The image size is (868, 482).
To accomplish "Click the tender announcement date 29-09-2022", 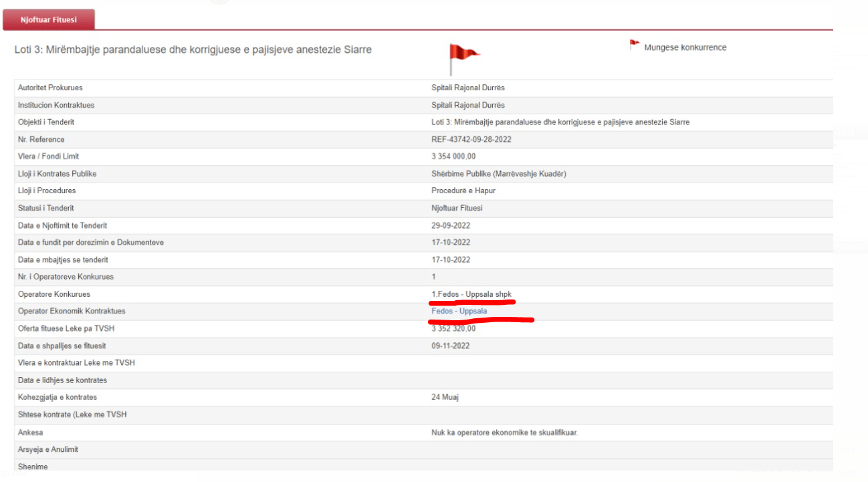I will pyautogui.click(x=451, y=226).
